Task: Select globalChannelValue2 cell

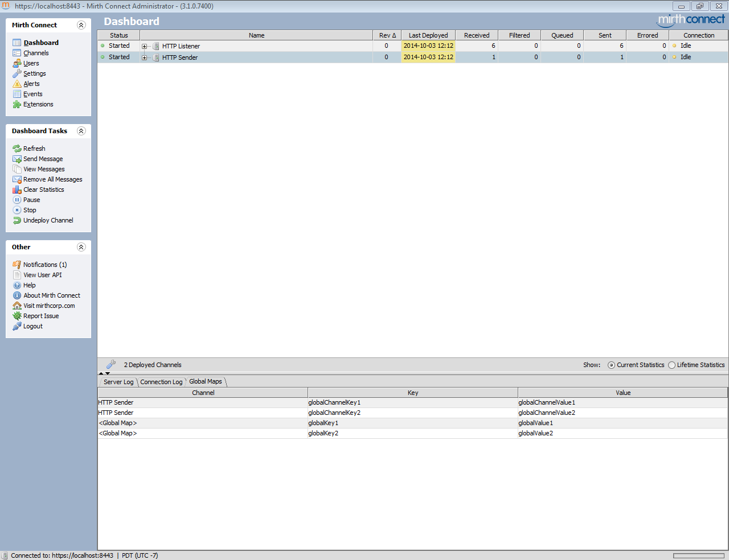Action: (x=623, y=413)
